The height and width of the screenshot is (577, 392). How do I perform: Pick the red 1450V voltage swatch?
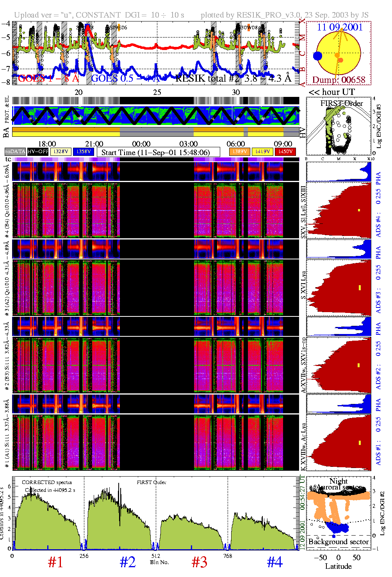click(x=285, y=152)
